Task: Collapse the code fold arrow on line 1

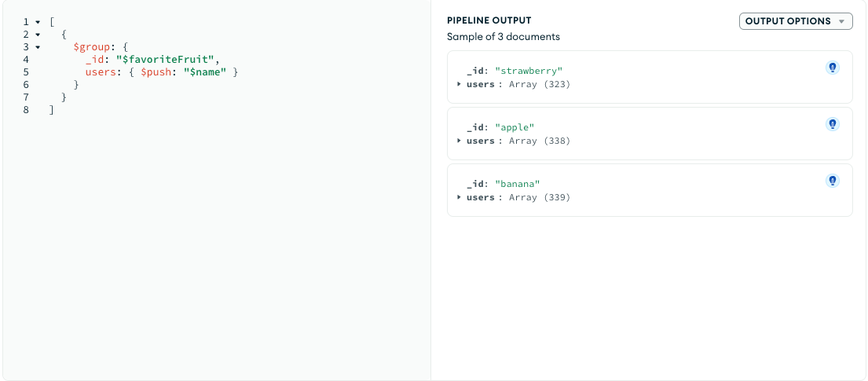Action: 37,22
